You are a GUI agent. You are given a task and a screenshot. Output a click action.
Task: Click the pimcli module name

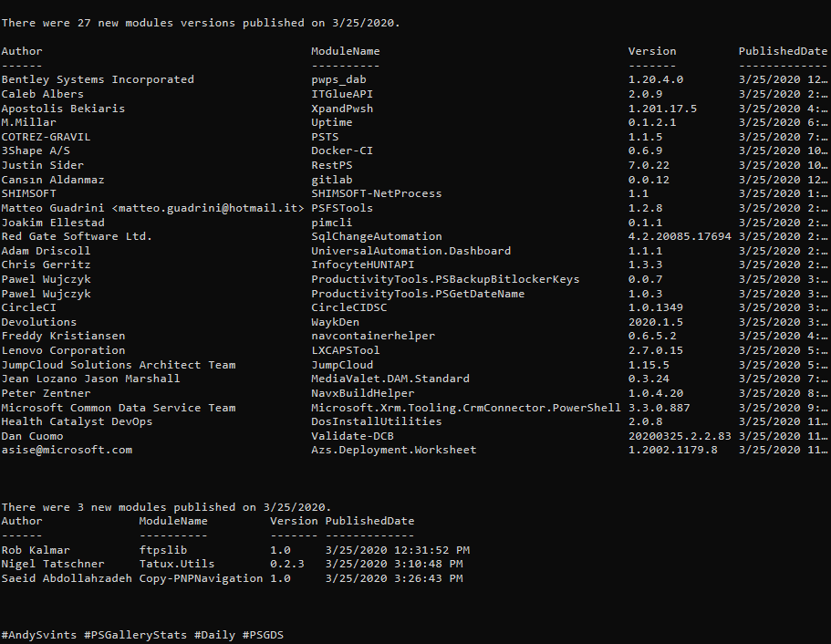[x=332, y=223]
